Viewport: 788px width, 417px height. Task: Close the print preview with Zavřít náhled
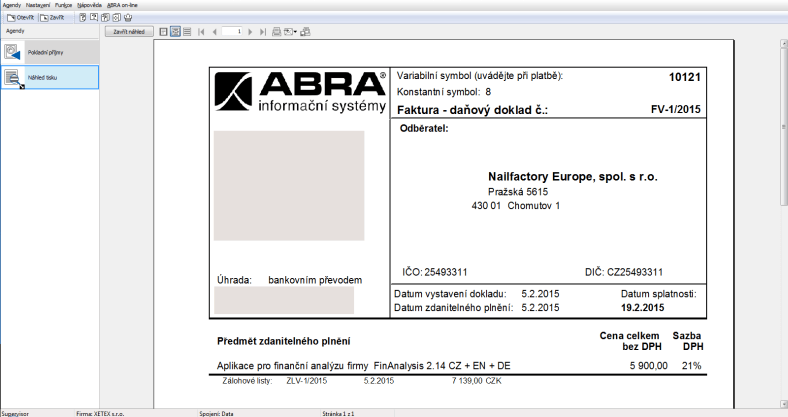click(x=129, y=32)
